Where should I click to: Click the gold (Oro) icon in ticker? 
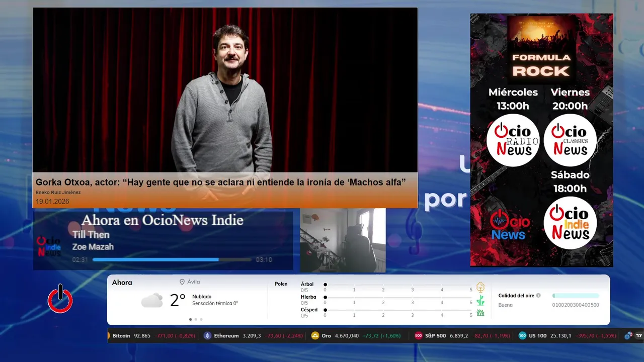pos(315,336)
